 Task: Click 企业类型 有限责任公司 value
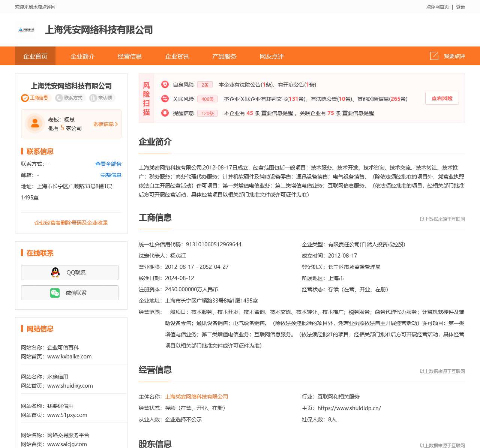pyautogui.click(x=366, y=244)
